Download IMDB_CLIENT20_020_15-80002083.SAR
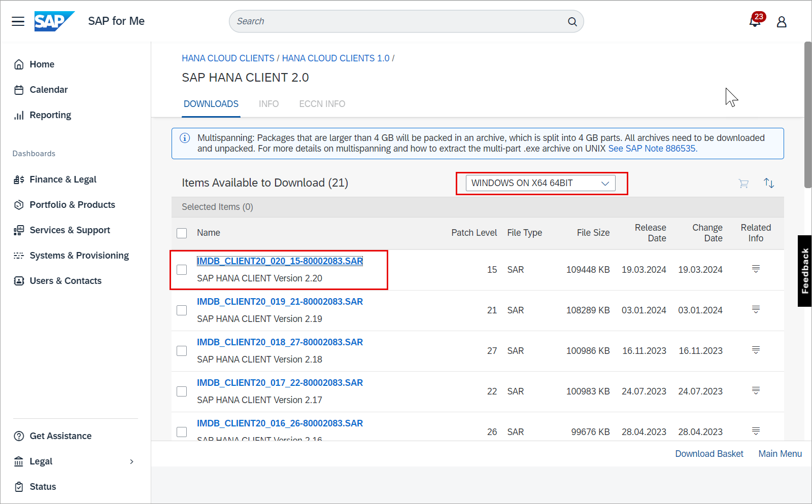812x504 pixels. pos(280,261)
